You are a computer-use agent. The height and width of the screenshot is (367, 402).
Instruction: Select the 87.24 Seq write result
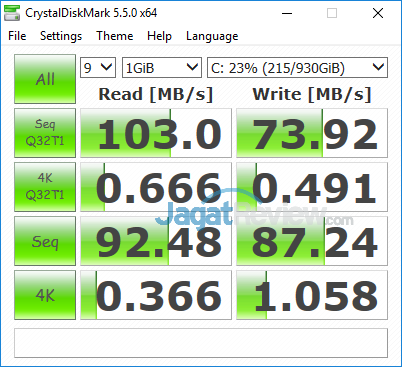click(x=312, y=241)
